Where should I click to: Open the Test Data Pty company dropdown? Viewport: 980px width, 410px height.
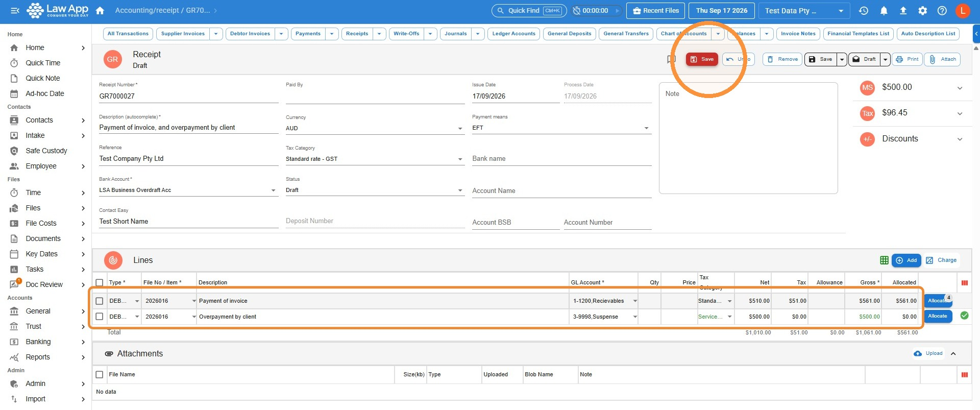(x=804, y=10)
